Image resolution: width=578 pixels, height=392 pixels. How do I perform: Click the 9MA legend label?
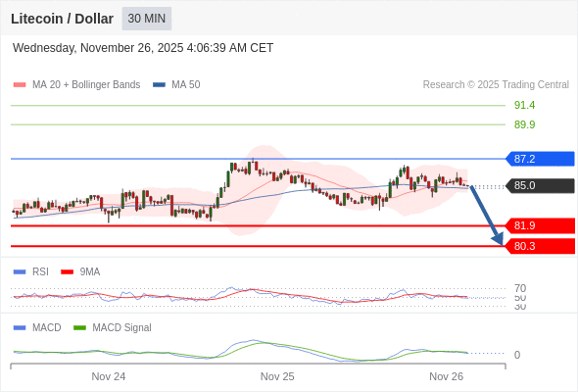click(90, 271)
